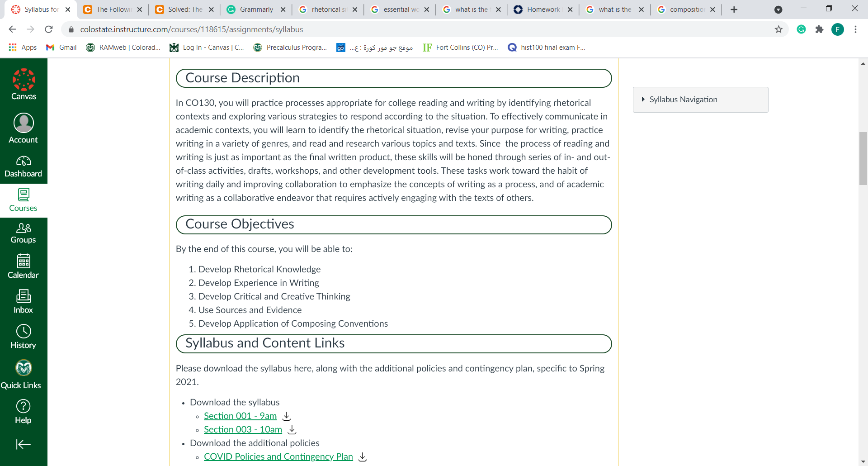Screen dimensions: 868x466
Task: Click the page vertical scrollbar thumb
Action: pyautogui.click(x=863, y=158)
